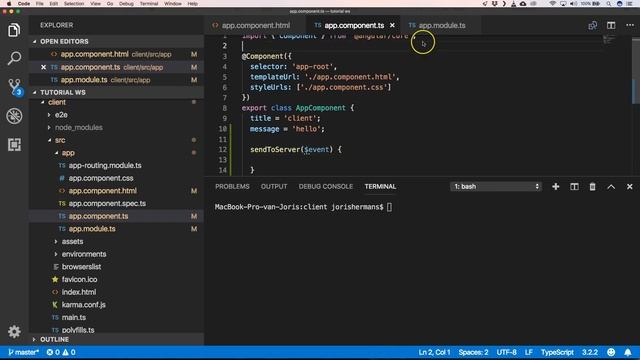The height and width of the screenshot is (360, 640).
Task: Open the Terminal menu in menu bar
Action: 149,3
